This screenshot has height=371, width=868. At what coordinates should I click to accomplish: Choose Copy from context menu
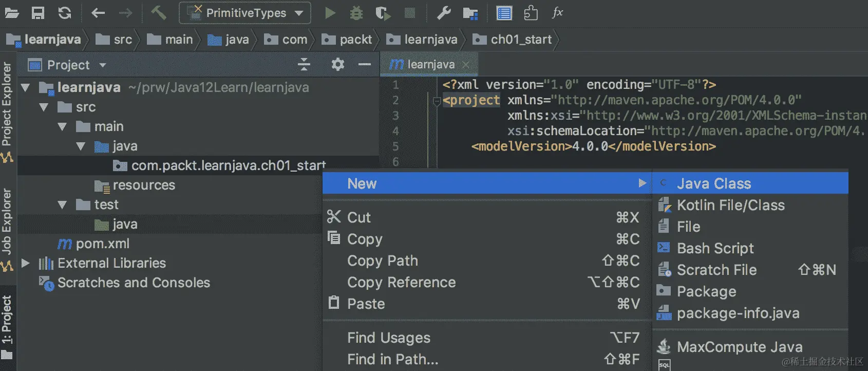click(x=487, y=239)
